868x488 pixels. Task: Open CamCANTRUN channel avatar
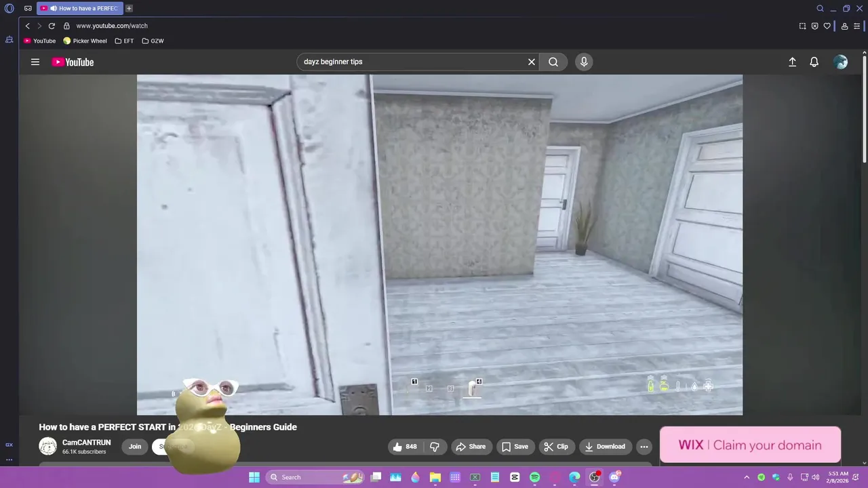[47, 446]
